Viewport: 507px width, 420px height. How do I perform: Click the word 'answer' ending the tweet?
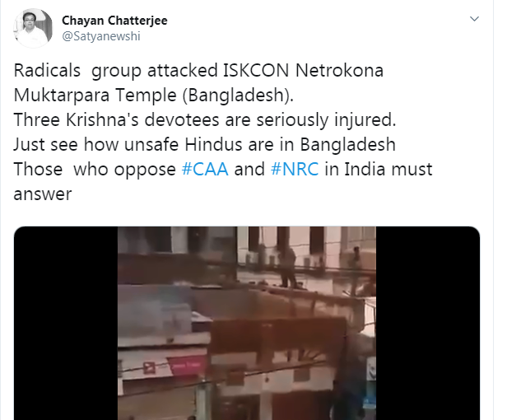[43, 194]
